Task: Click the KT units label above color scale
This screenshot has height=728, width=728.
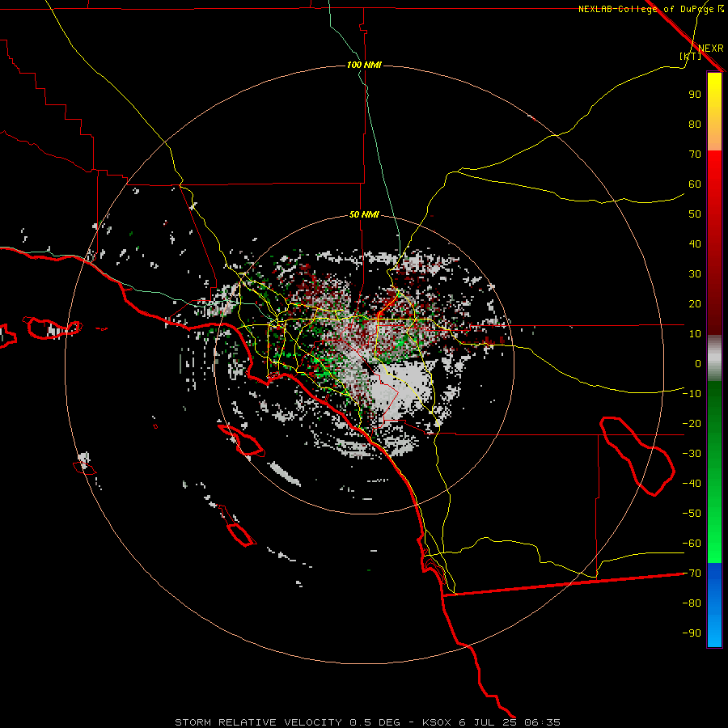Action: (691, 56)
